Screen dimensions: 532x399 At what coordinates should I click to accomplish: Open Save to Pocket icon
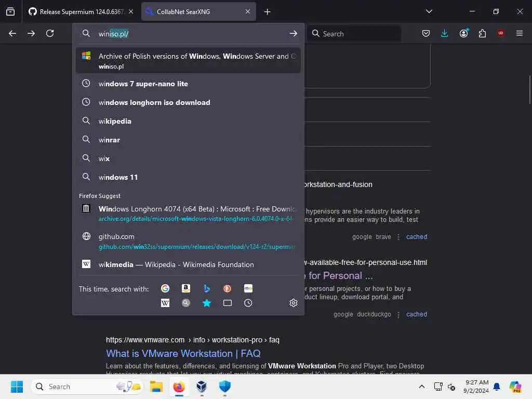[426, 33]
